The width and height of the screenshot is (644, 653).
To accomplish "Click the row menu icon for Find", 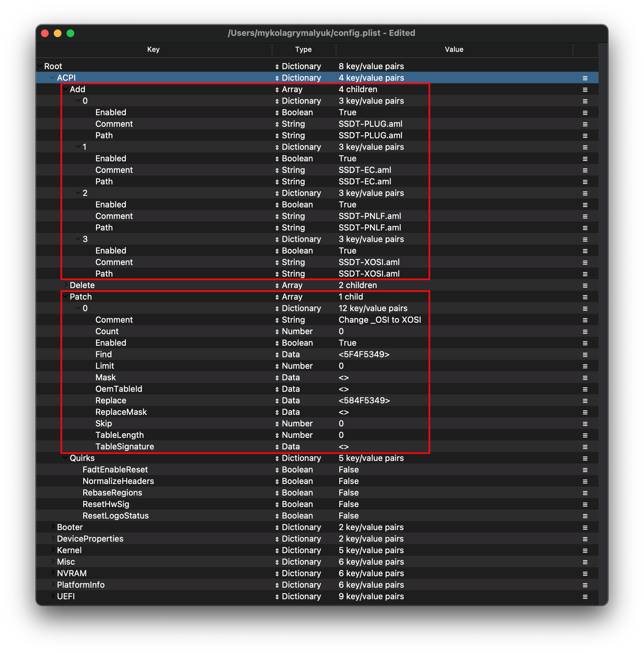I will click(x=585, y=355).
